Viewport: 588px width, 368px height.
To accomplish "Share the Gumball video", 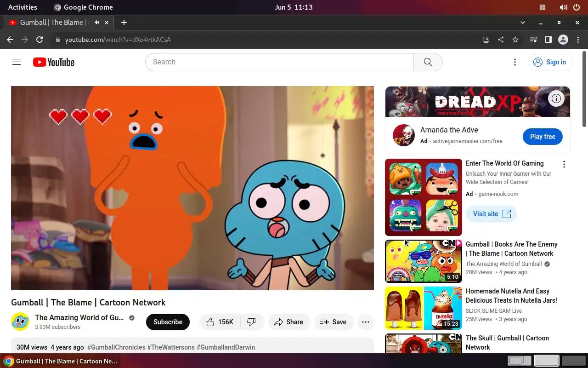I will tap(288, 322).
